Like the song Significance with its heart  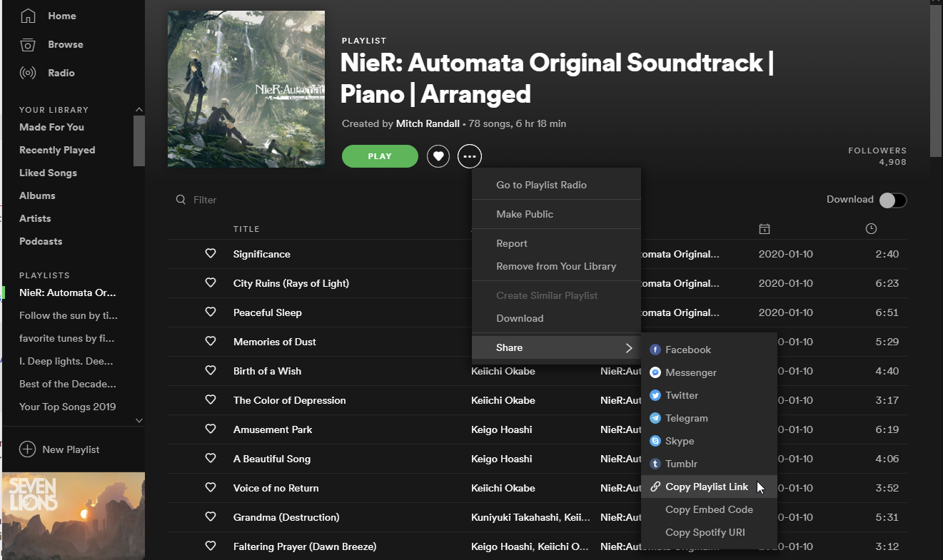211,254
